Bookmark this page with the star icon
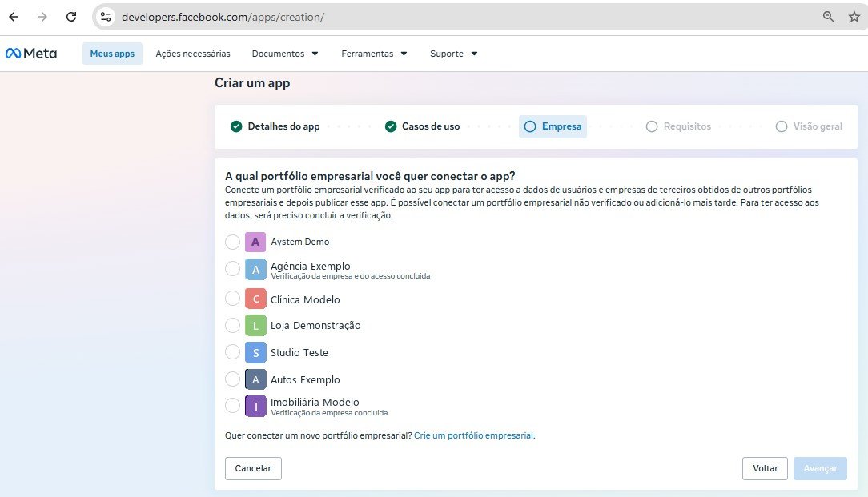The height and width of the screenshot is (497, 868). coord(854,17)
